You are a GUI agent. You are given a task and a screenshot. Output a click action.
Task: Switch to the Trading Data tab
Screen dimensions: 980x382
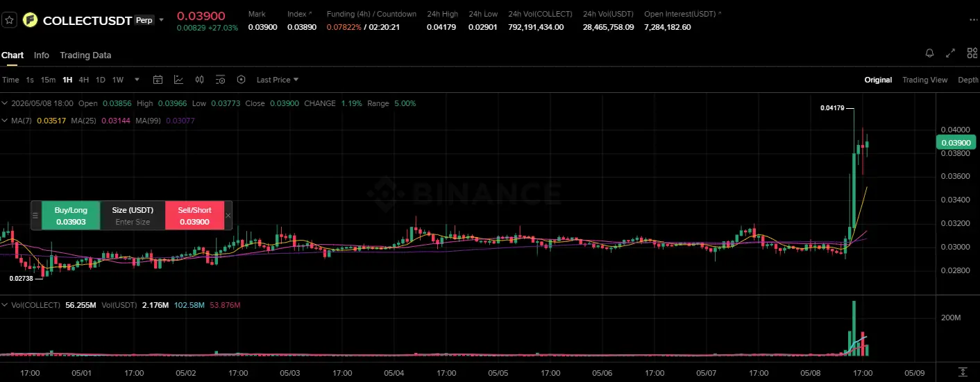pos(85,55)
